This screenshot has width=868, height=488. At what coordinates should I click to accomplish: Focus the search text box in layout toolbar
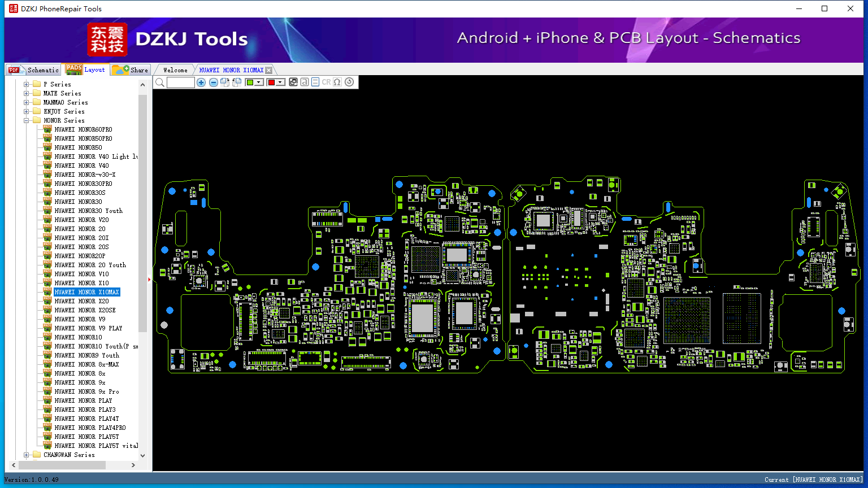pos(181,82)
